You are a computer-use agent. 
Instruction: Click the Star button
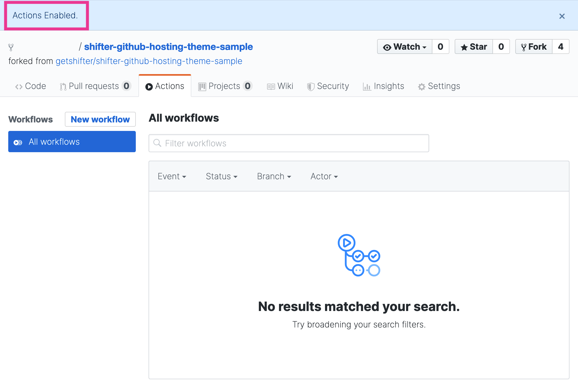click(474, 47)
